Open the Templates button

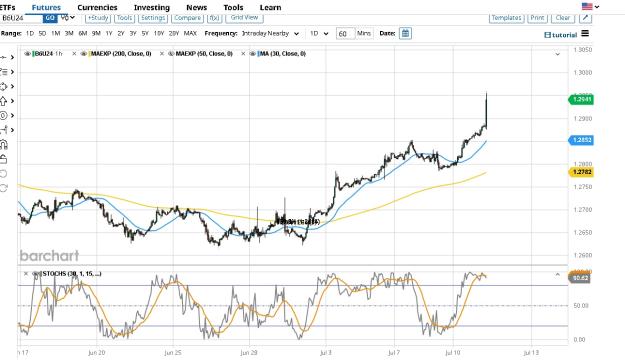[506, 18]
